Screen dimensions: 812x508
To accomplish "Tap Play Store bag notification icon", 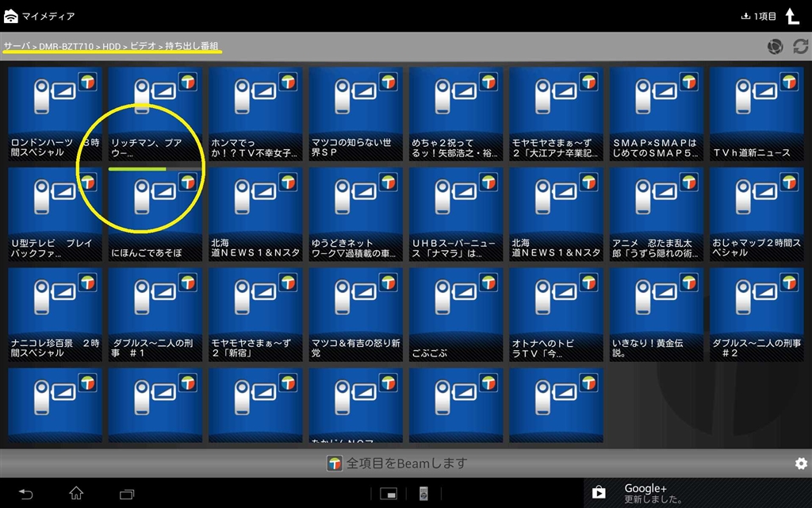I will (599, 492).
